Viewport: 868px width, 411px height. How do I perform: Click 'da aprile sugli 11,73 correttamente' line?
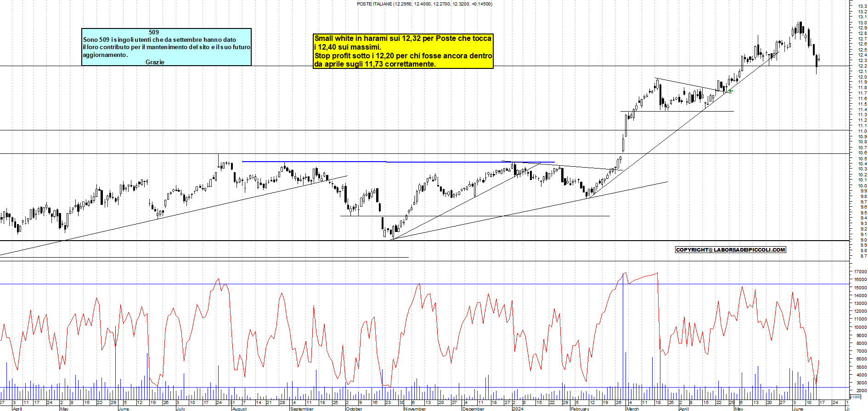click(x=375, y=64)
